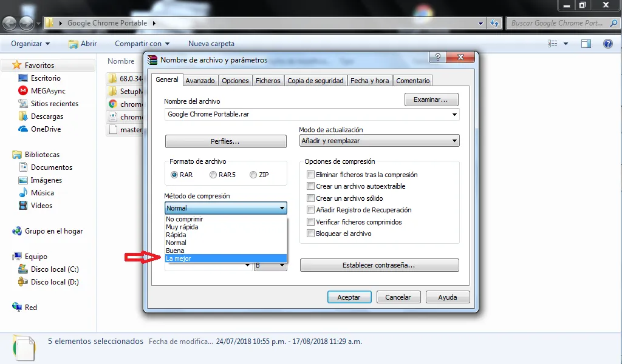This screenshot has width=622, height=364.
Task: Click the MEGAsync icon in Favoritos
Action: coord(23,91)
